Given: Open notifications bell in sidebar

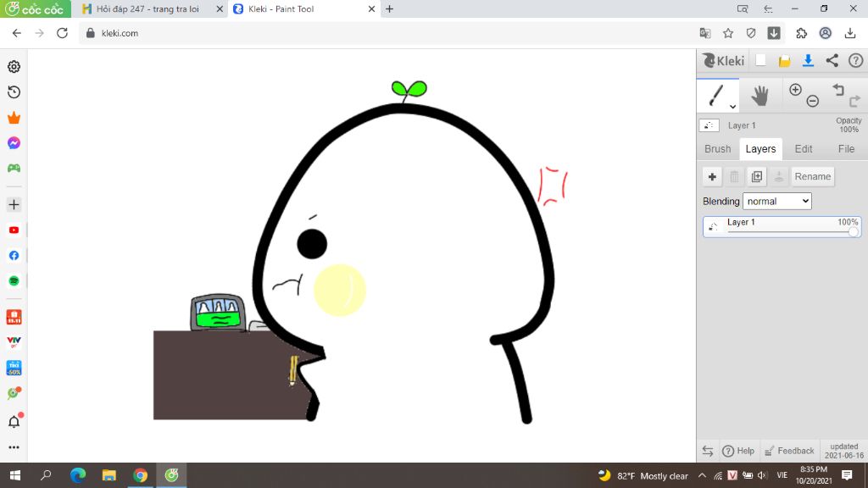Looking at the screenshot, I should (x=14, y=422).
